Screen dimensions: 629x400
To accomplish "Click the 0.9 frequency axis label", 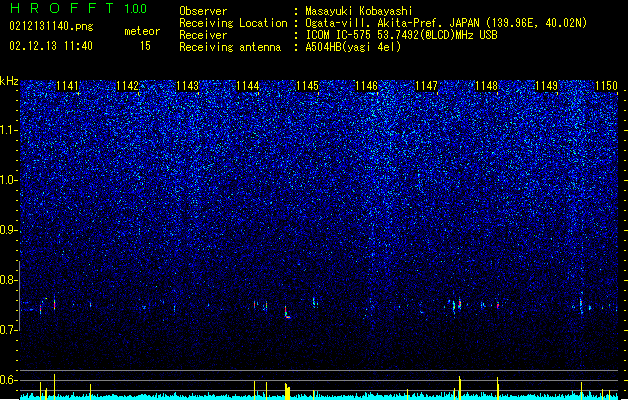I will tap(8, 230).
